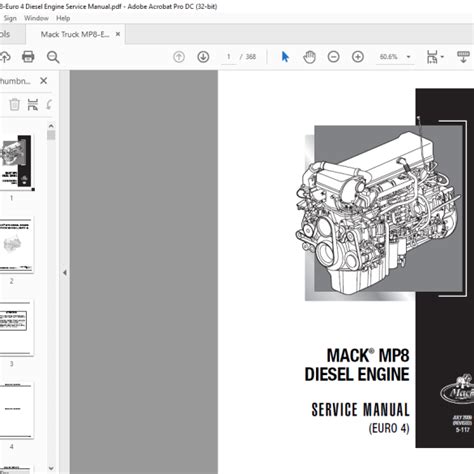The width and height of the screenshot is (474, 474).
Task: Open fit page options icon
Action: tap(432, 57)
